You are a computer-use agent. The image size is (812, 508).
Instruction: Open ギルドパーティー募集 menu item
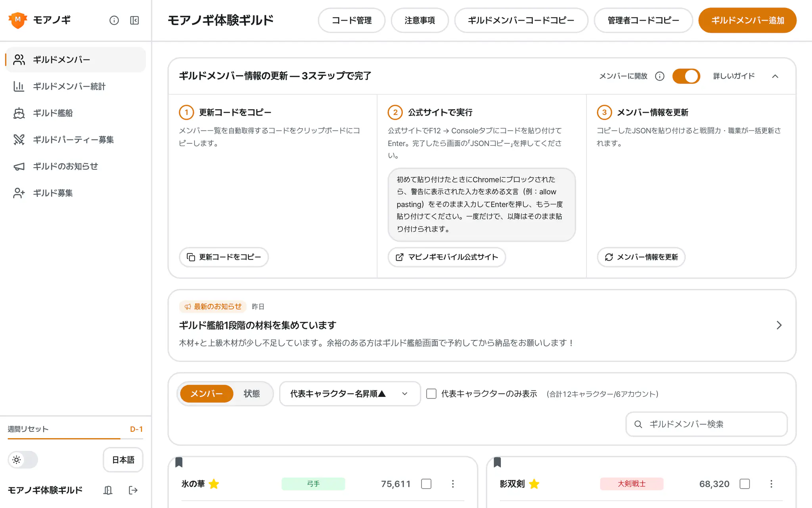(x=75, y=139)
